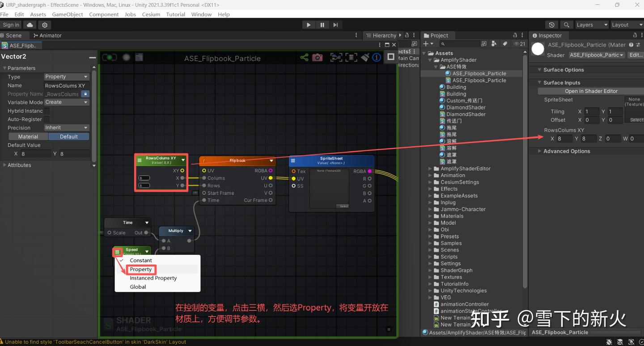Click the Unity cloud icon near Sign in

[x=29, y=25]
